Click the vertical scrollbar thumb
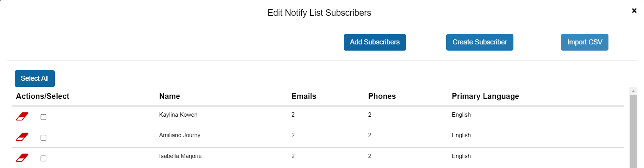644x168 pixels. 633,131
